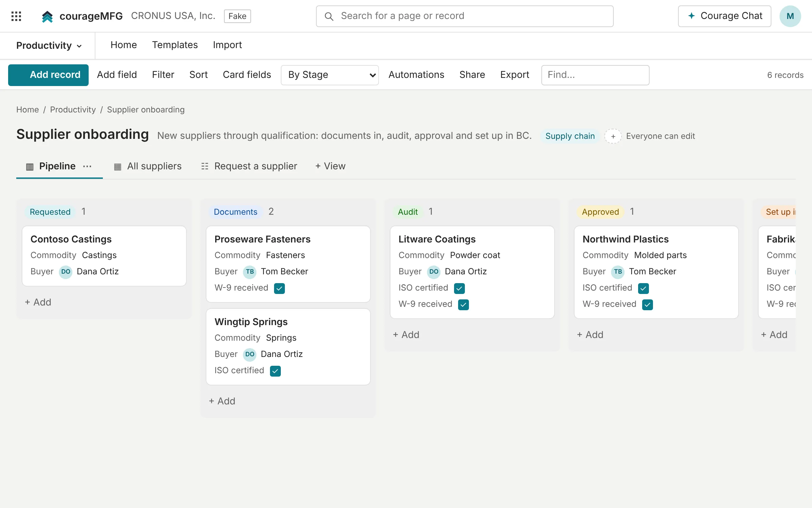
Task: Add a card to the Audit column
Action: point(406,335)
